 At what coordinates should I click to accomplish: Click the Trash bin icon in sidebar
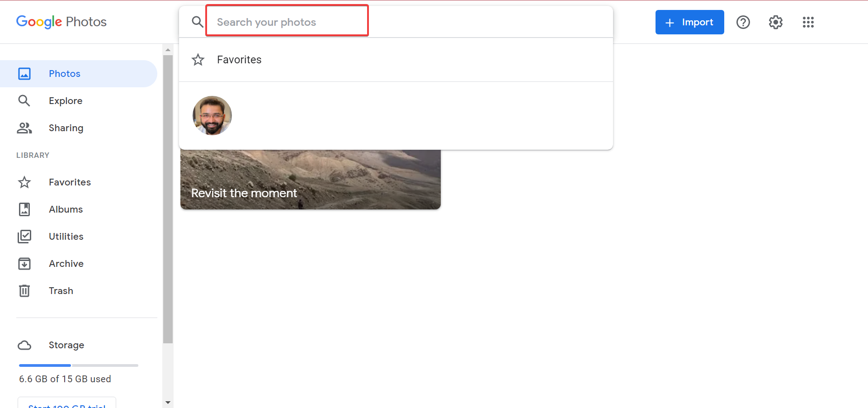(24, 290)
